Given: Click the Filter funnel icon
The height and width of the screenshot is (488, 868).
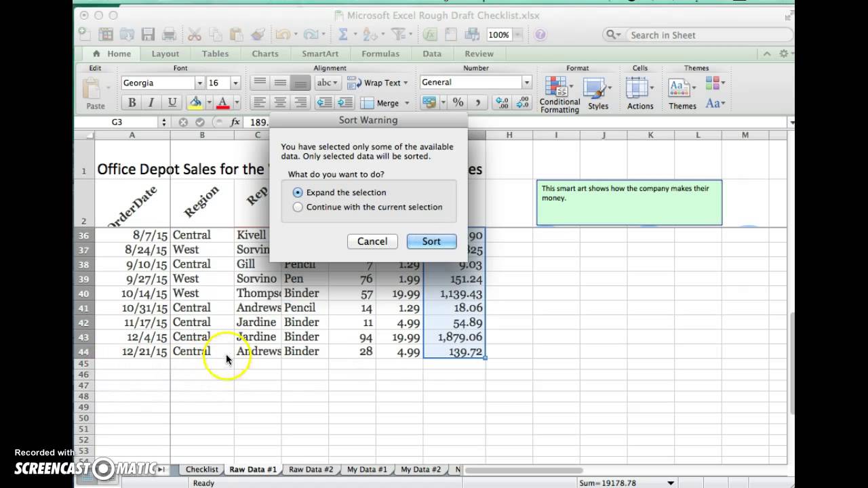Looking at the screenshot, I should tap(398, 34).
